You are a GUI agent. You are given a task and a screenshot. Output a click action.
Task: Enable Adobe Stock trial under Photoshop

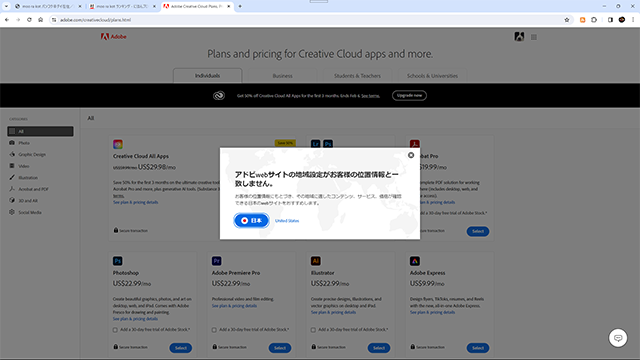pyautogui.click(x=115, y=330)
